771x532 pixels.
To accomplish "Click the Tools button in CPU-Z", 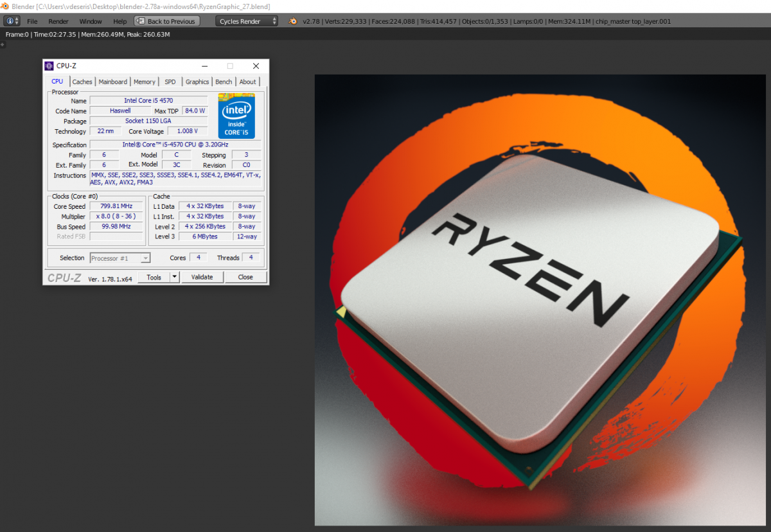I will pyautogui.click(x=154, y=277).
